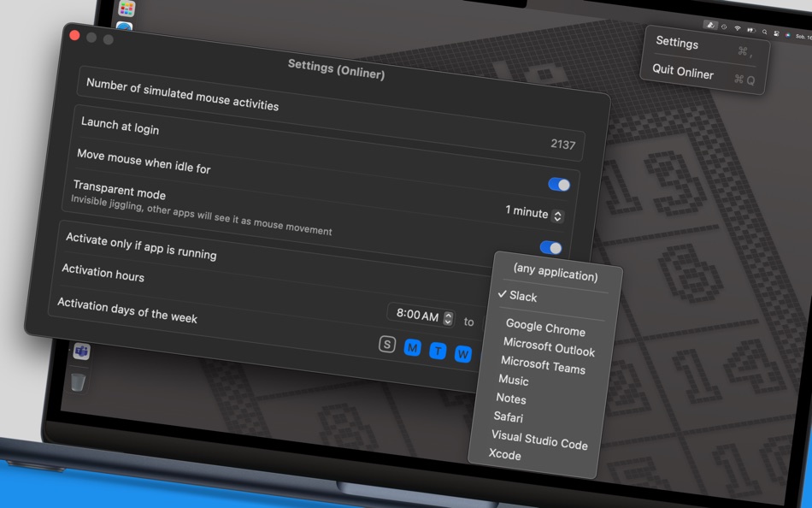Select Notes in the app list
812x508 pixels.
[510, 399]
